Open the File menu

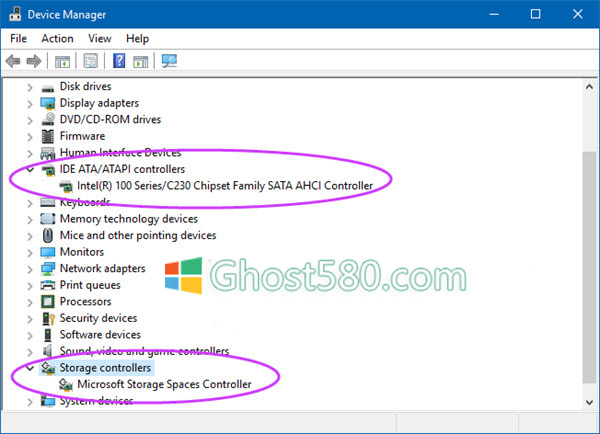(18, 39)
